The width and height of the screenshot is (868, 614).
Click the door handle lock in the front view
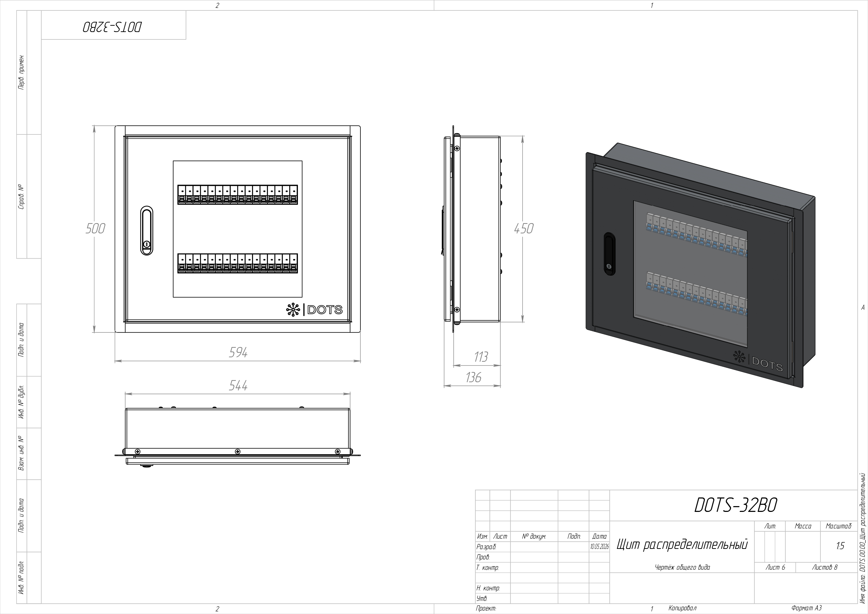click(x=147, y=244)
